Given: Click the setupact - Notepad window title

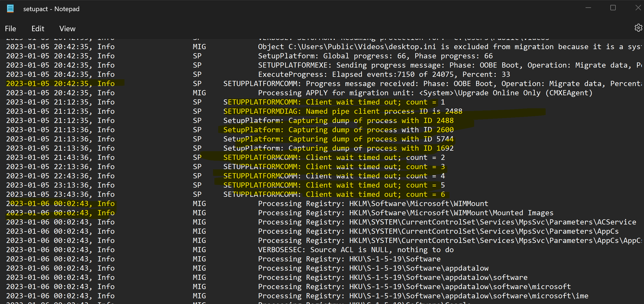Looking at the screenshot, I should point(51,9).
